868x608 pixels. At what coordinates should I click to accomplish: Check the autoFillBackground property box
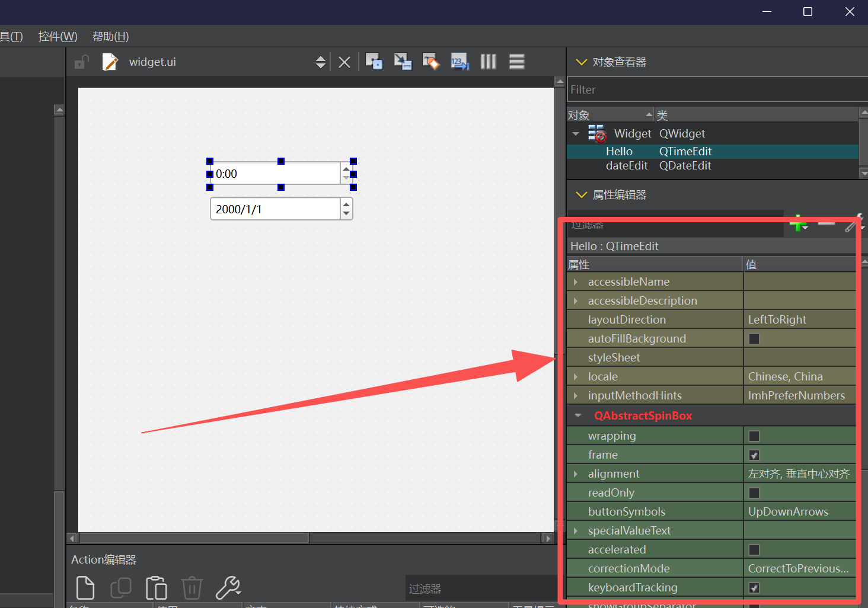click(x=754, y=339)
